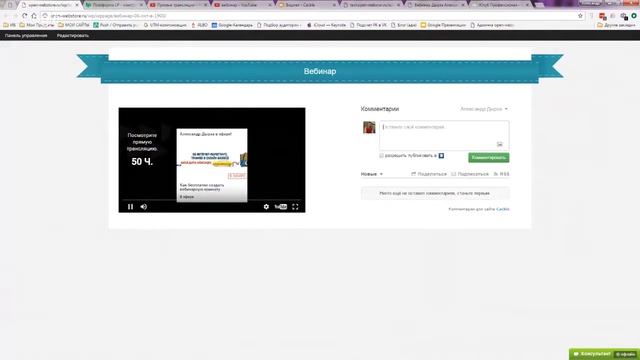Image resolution: width=640 pixels, height=360 pixels.
Task: Open the ЯШО bookmark
Action: pyautogui.click(x=199, y=25)
